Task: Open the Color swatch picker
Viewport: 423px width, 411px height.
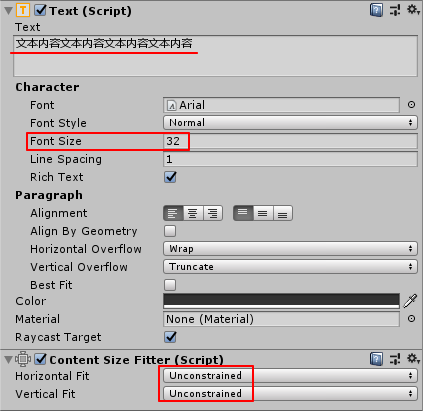Action: coord(281,301)
